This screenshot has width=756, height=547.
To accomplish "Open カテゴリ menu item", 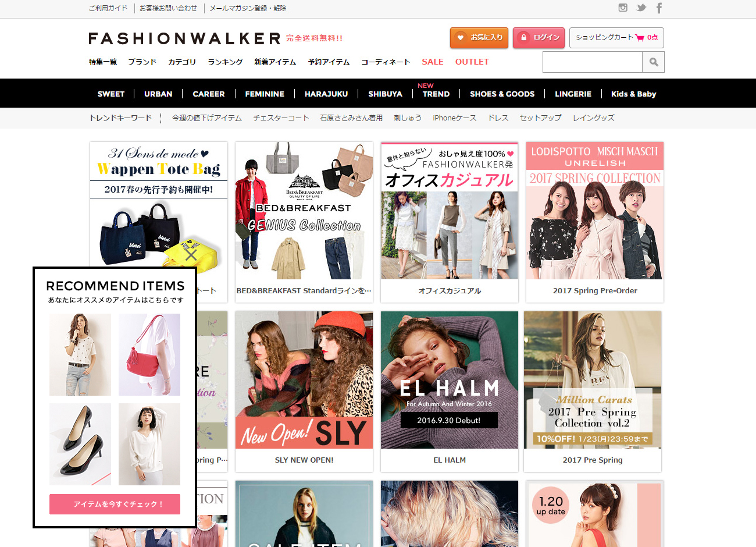I will [x=182, y=62].
